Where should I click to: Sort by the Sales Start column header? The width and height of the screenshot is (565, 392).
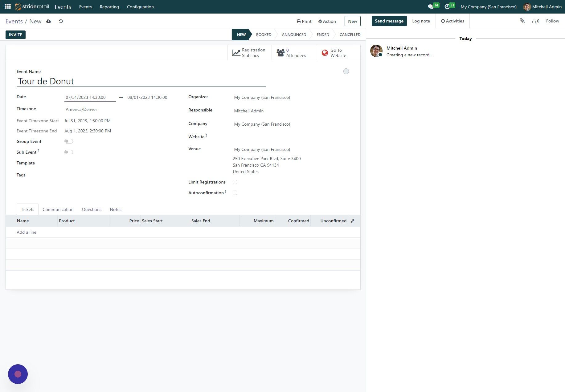pyautogui.click(x=165, y=221)
